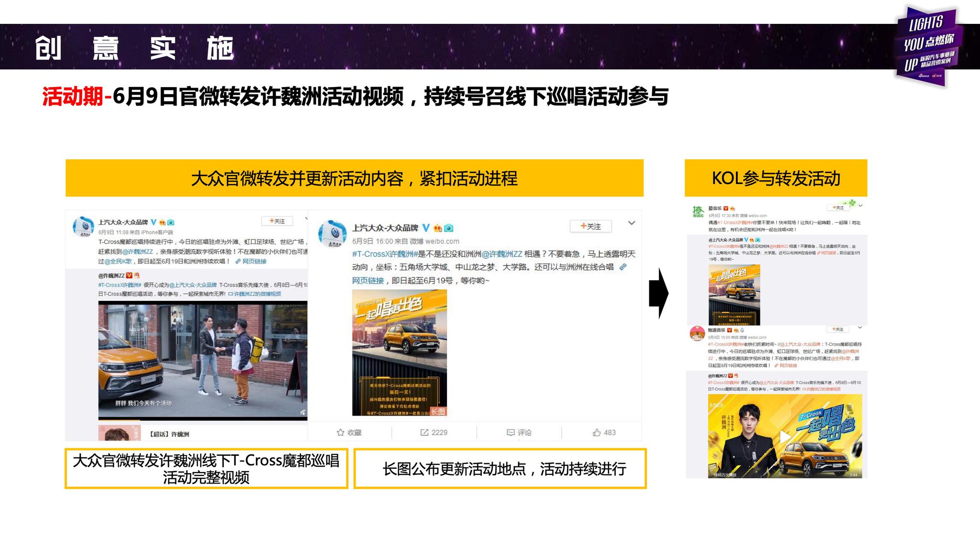The height and width of the screenshot is (551, 980).
Task: Expand the chevron menu on the 16:00 post
Action: click(x=632, y=223)
